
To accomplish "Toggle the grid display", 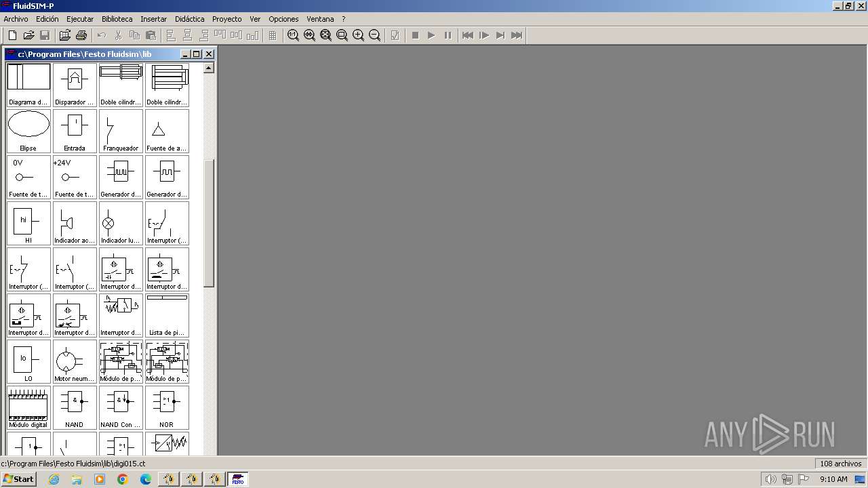I will pyautogui.click(x=273, y=35).
